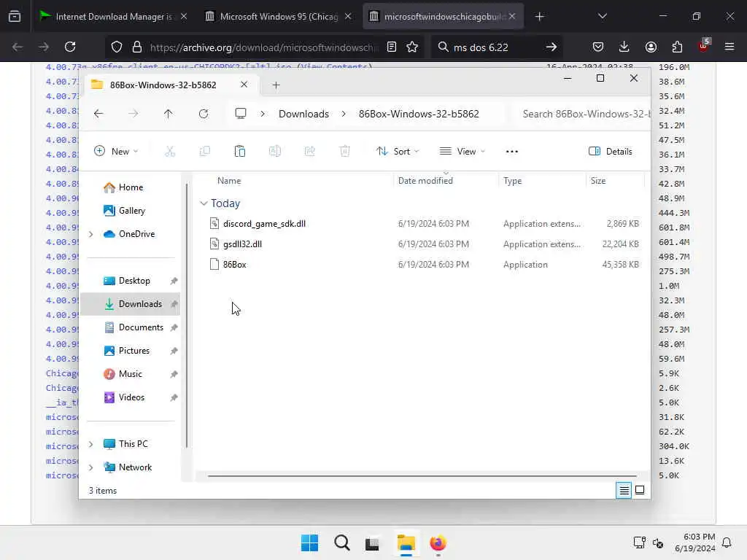Select Gallery in navigation pane

124,211
